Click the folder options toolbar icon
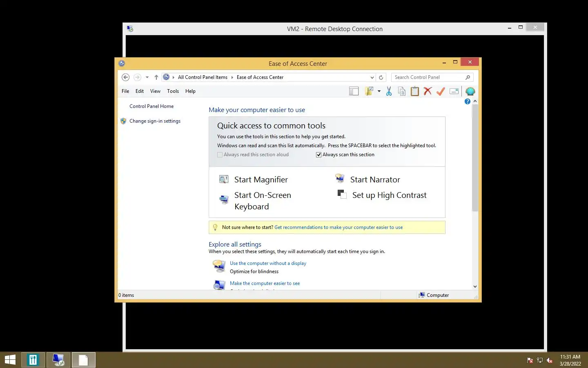This screenshot has width=588, height=368. click(369, 91)
